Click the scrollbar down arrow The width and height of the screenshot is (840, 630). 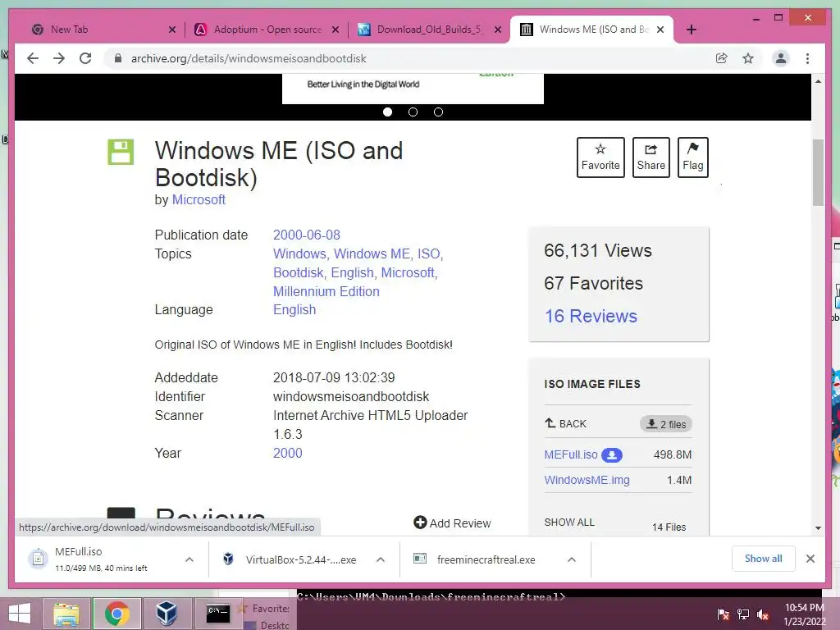818,528
